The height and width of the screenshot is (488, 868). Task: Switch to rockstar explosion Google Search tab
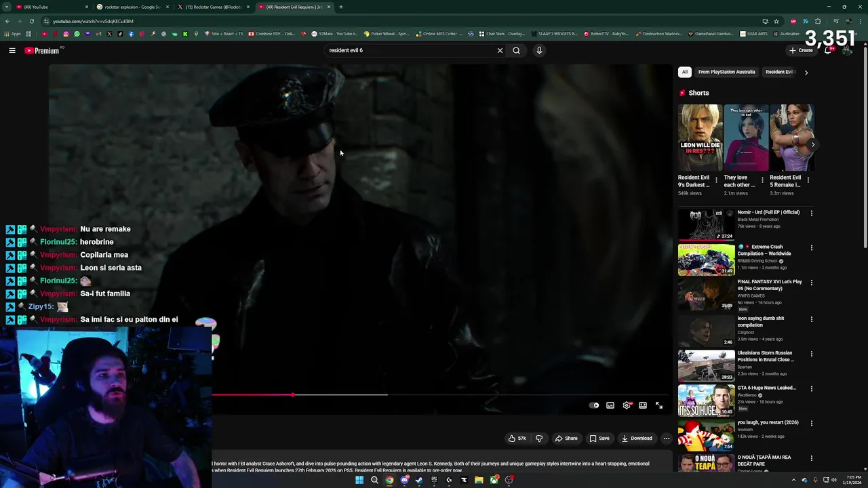click(132, 7)
